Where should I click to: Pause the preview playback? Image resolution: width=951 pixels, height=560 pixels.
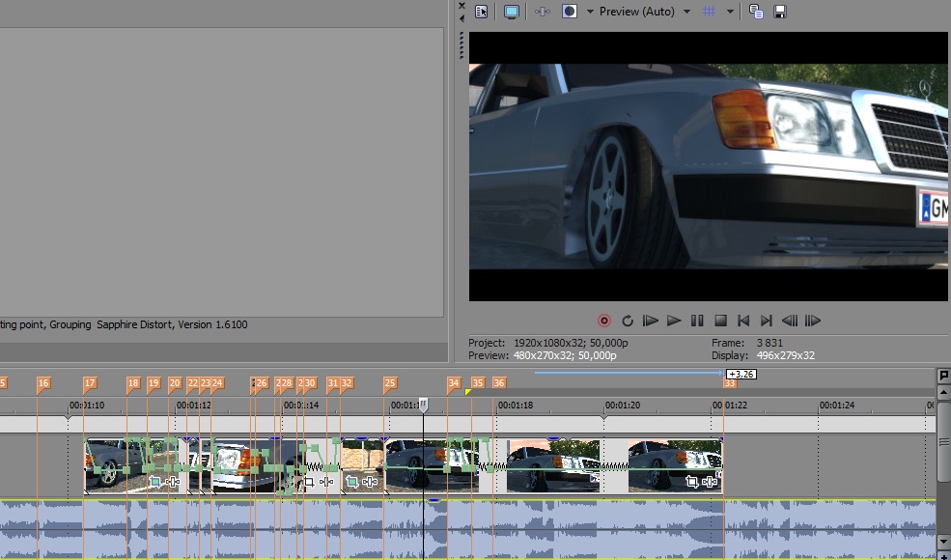pos(697,321)
